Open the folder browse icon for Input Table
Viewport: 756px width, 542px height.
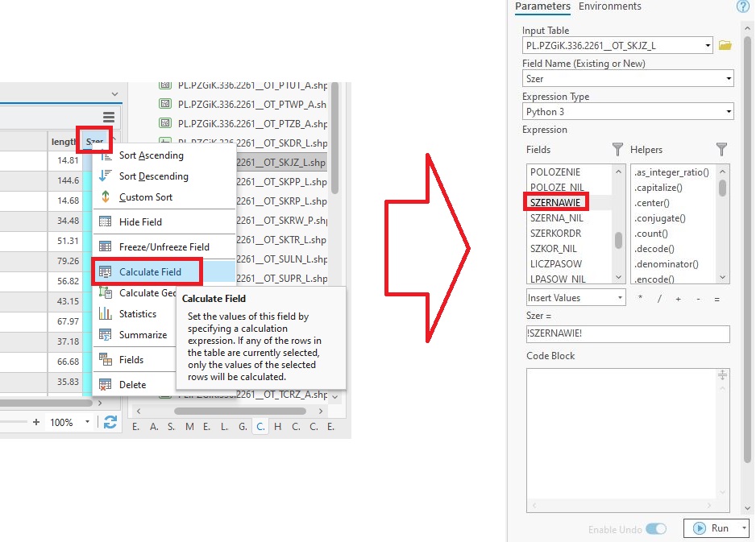click(x=725, y=46)
